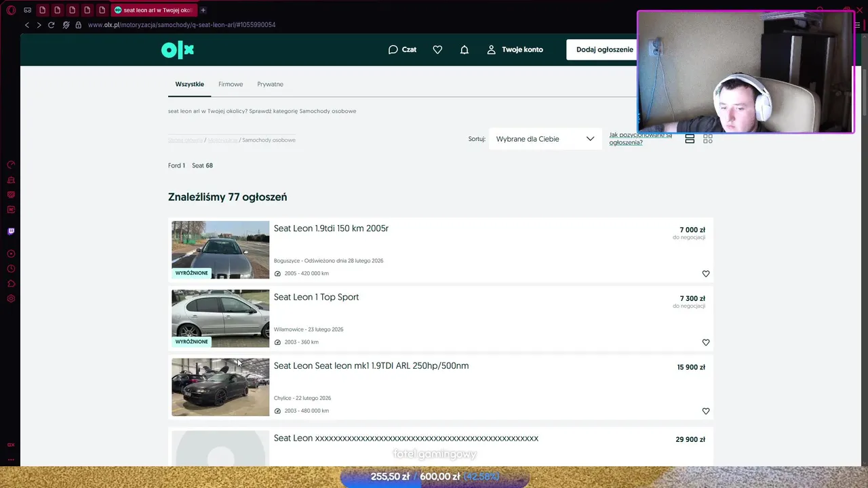Image resolution: width=868 pixels, height=488 pixels.
Task: Open the player icon in the sidebar
Action: pos(11,253)
